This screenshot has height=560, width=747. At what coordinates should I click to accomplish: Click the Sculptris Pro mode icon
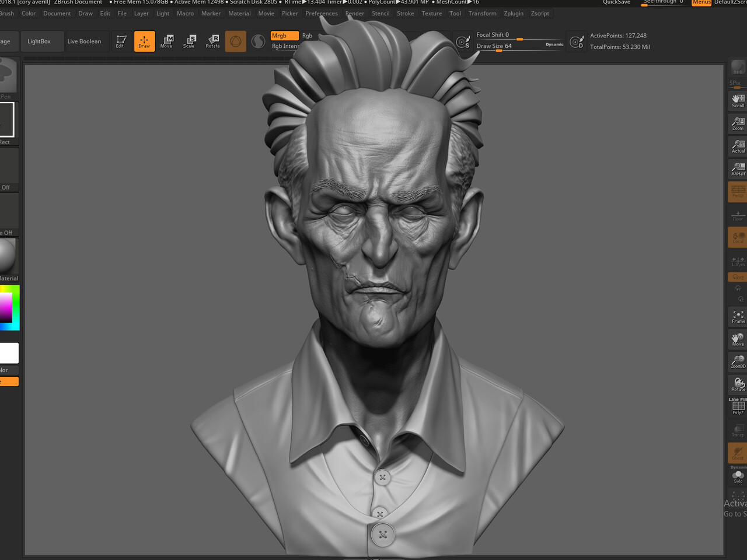tap(258, 41)
